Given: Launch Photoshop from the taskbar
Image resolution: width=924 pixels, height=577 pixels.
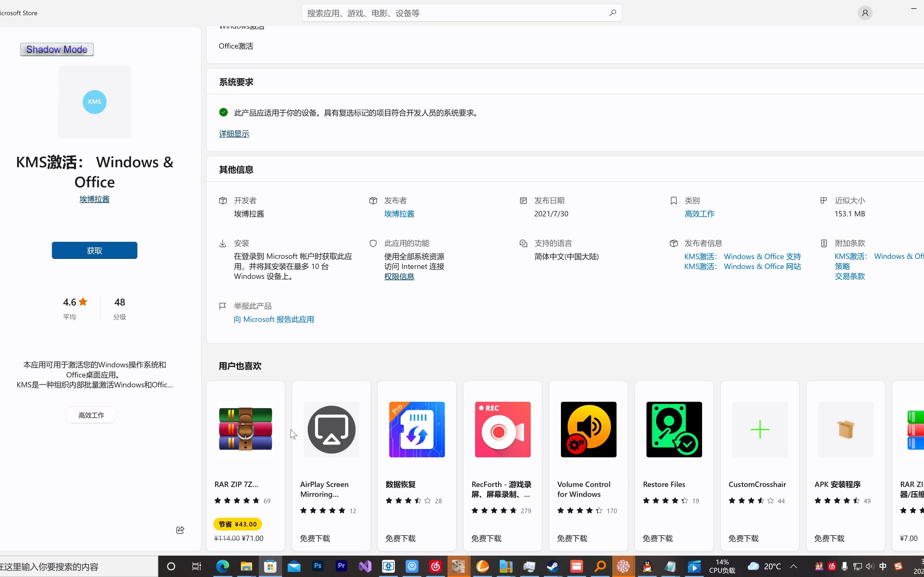Looking at the screenshot, I should (x=318, y=566).
